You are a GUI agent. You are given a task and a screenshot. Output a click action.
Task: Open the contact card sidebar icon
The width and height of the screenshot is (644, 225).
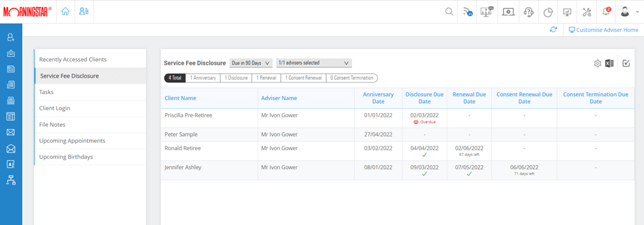click(x=11, y=164)
